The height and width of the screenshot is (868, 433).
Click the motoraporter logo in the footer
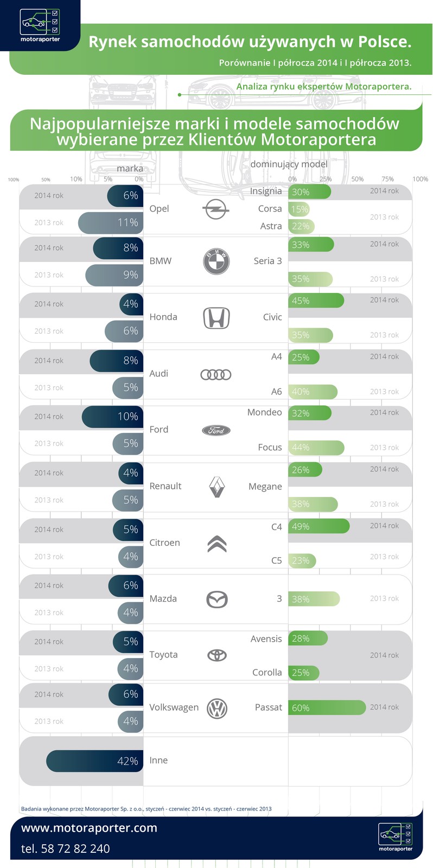[x=396, y=837]
